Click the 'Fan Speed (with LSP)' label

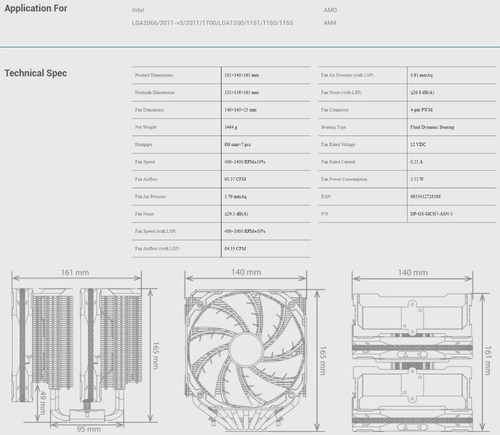[x=155, y=231]
